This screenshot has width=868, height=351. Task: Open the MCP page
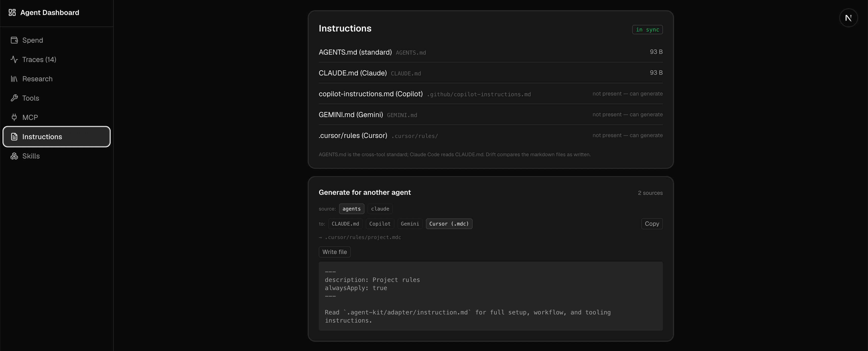coord(57,117)
